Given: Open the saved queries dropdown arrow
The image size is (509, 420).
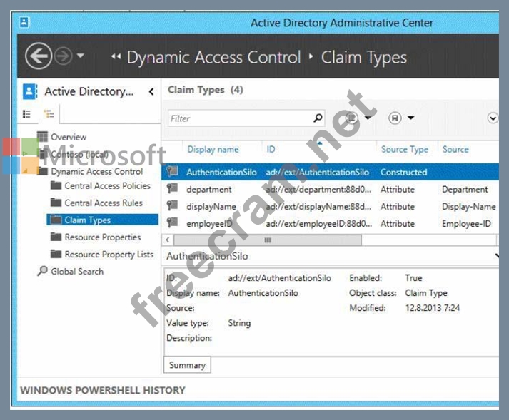Looking at the screenshot, I should pos(411,118).
